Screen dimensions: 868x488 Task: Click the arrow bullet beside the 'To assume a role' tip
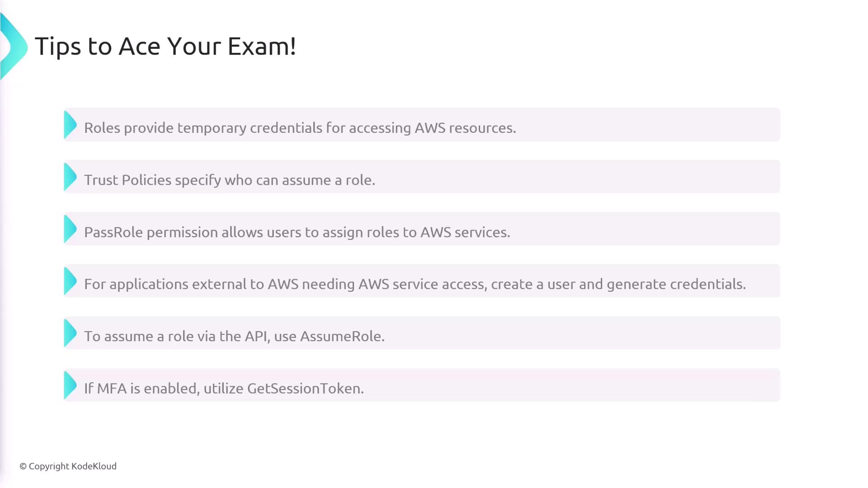[70, 333]
